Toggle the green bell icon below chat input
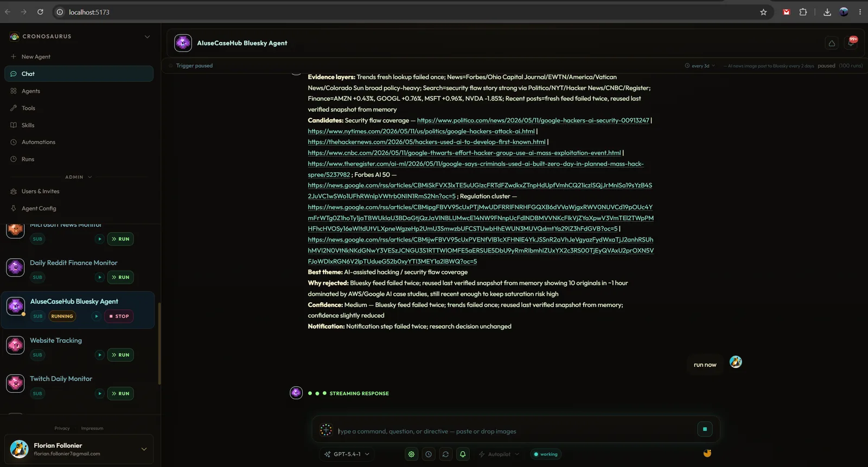 coord(463,454)
